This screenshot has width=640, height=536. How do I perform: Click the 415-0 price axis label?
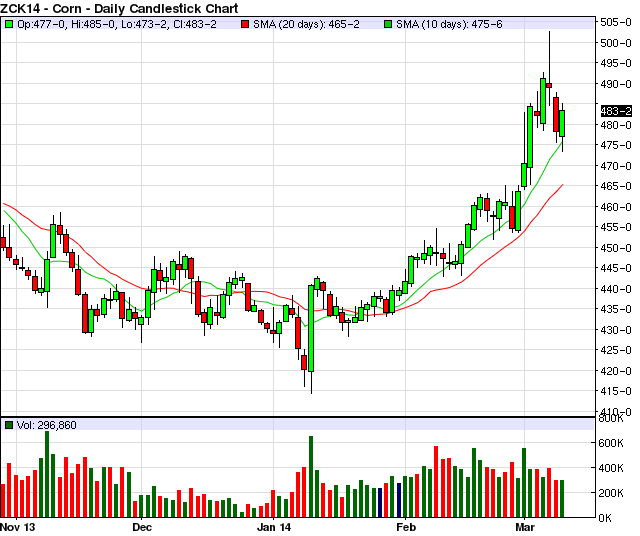coord(616,391)
